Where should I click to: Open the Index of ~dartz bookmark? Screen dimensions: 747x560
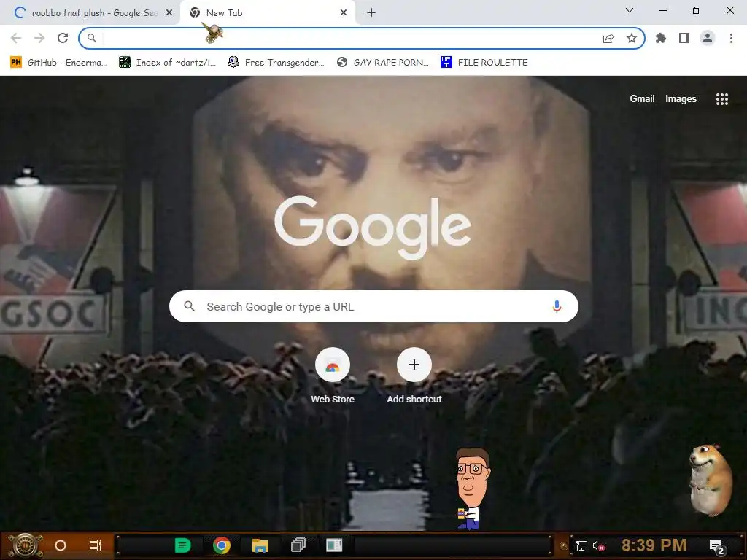coord(167,63)
